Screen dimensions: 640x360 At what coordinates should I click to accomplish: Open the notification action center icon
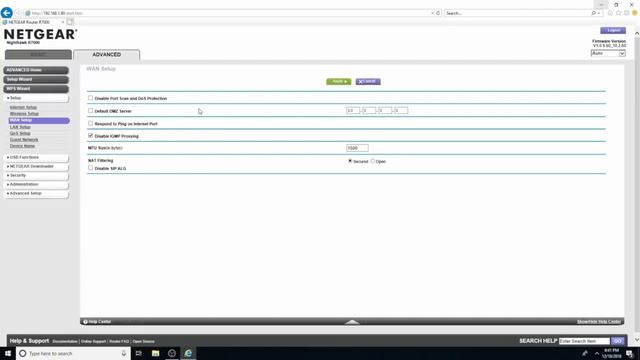tap(629, 353)
